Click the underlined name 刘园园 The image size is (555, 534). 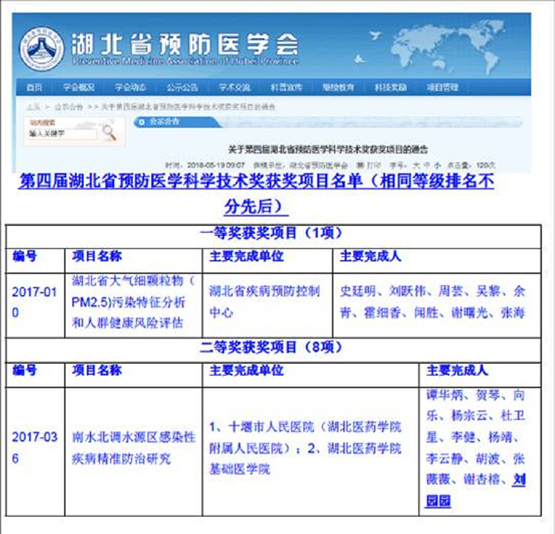click(x=476, y=490)
